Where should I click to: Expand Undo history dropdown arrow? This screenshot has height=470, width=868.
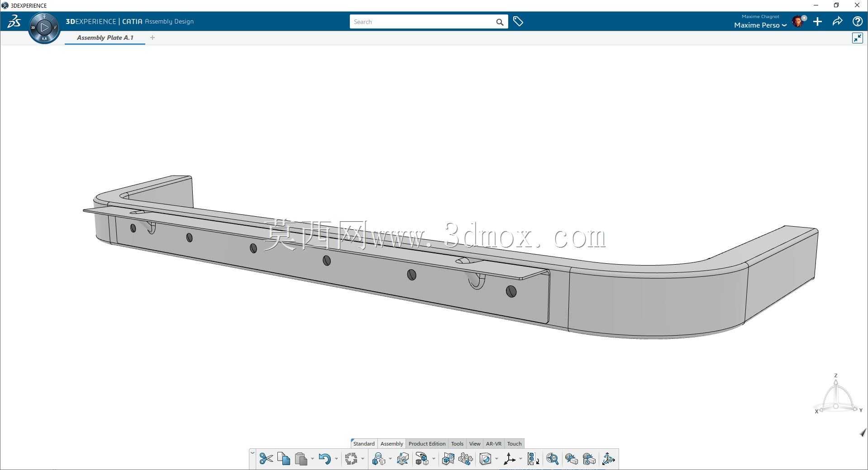pyautogui.click(x=336, y=459)
